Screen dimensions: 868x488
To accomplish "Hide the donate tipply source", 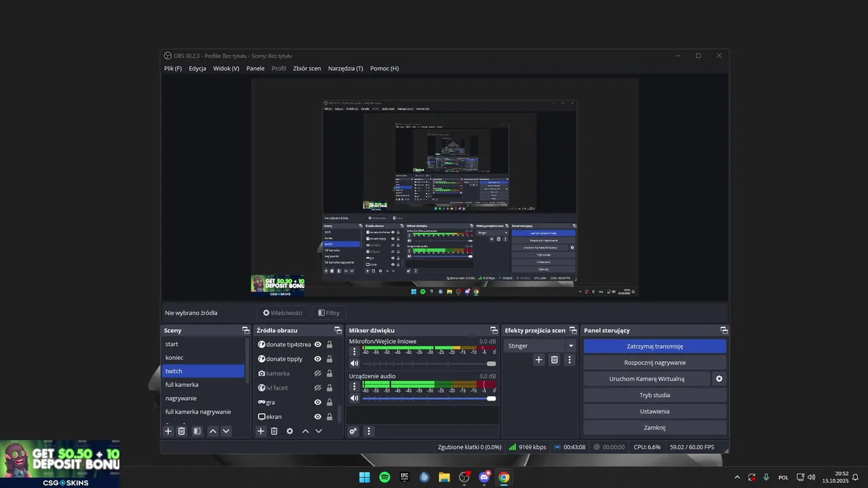I will point(317,359).
